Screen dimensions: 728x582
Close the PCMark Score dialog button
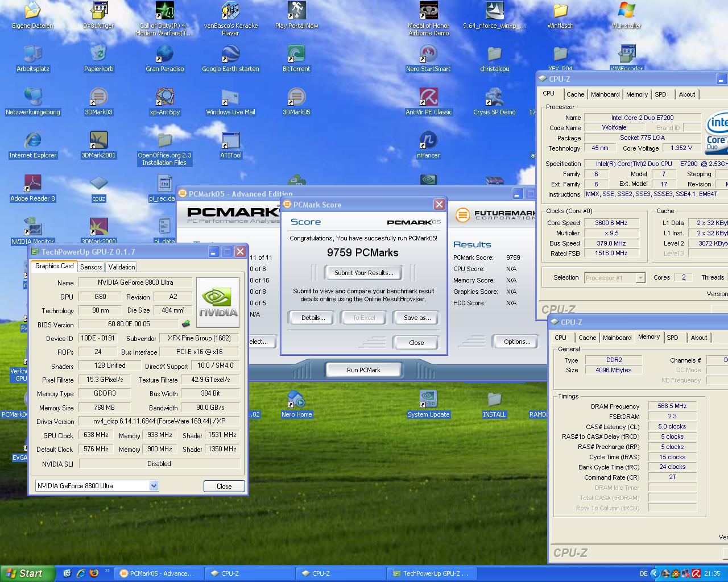(416, 343)
